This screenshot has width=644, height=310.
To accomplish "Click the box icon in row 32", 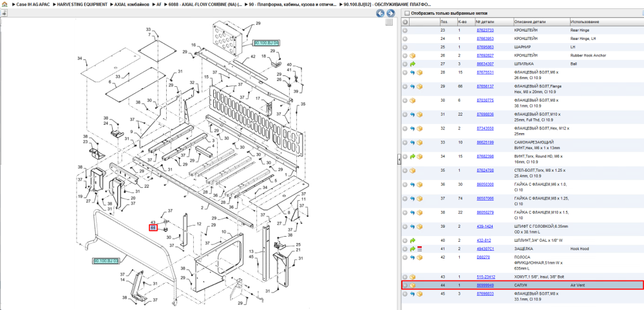I will click(420, 129).
